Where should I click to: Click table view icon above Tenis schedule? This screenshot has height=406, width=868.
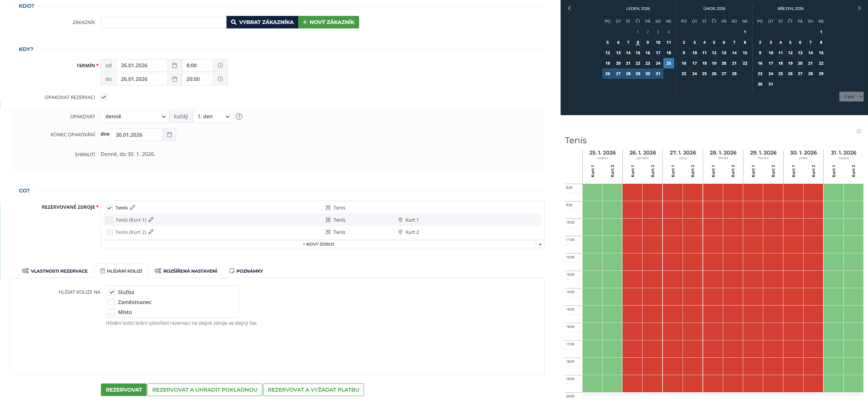[x=859, y=132]
